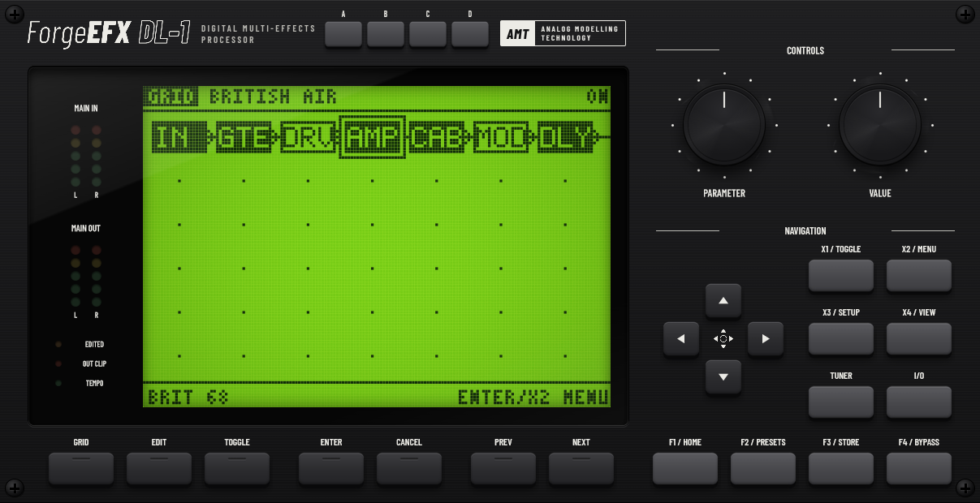Click the OUT CLIP indicator LED
The height and width of the screenshot is (503, 980).
click(58, 363)
